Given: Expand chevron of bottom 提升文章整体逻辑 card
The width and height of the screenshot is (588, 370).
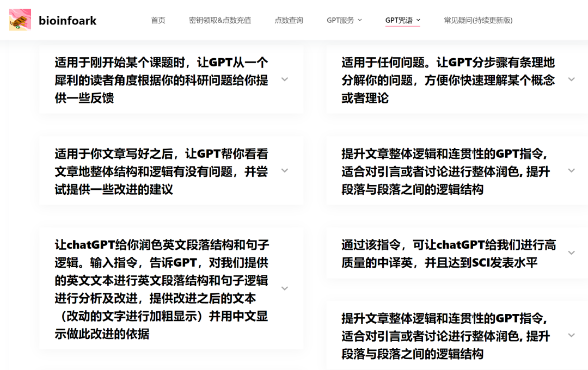Looking at the screenshot, I should click(572, 335).
